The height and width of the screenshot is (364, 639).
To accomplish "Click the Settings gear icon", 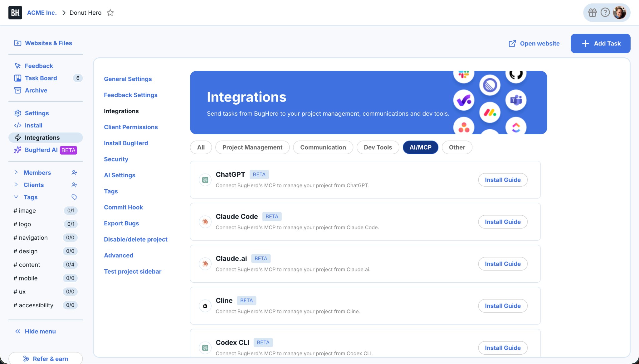I will point(18,113).
